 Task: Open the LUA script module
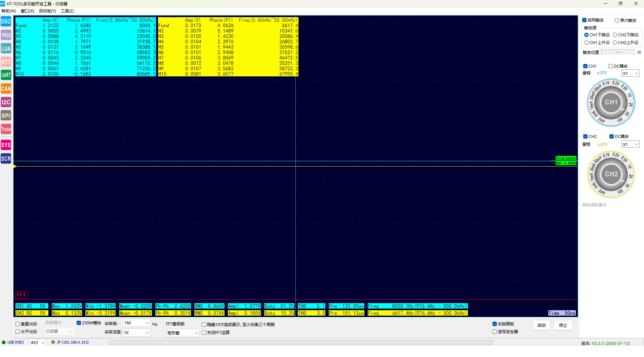pos(6,48)
